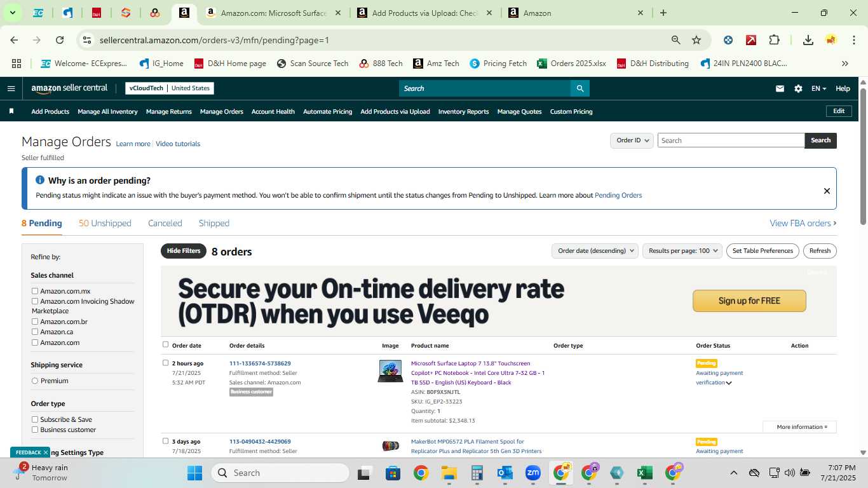Open the Zoom app in the taskbar
Image resolution: width=868 pixels, height=488 pixels.
coord(532,473)
